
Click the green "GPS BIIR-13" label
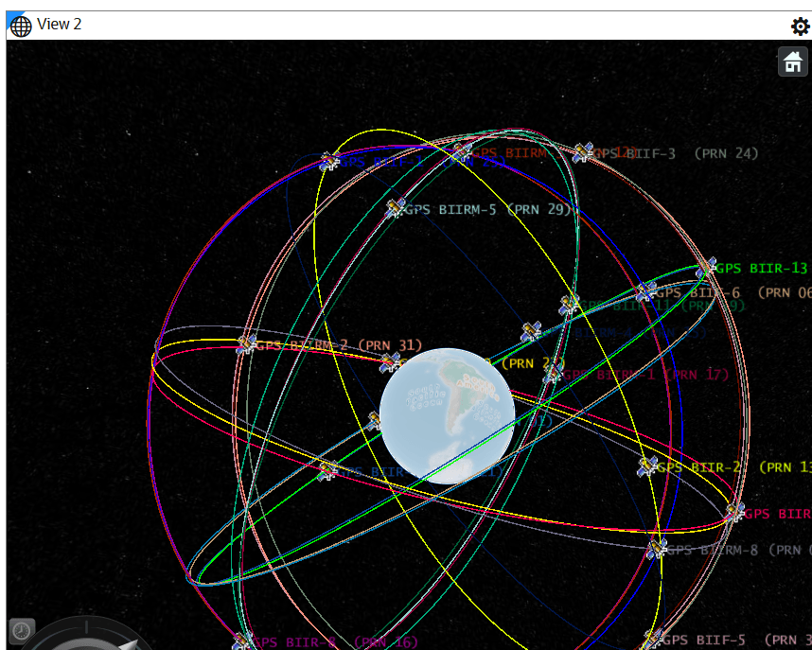pos(762,269)
